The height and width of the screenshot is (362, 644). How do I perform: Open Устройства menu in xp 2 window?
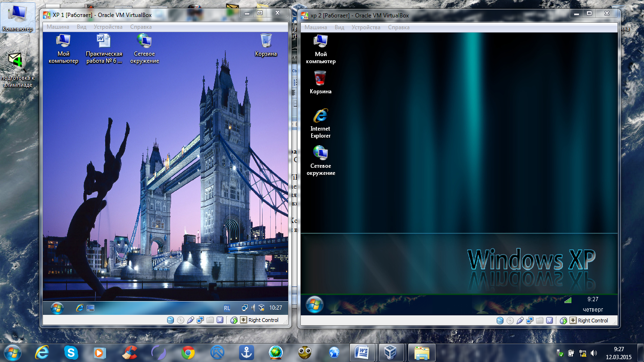click(366, 27)
